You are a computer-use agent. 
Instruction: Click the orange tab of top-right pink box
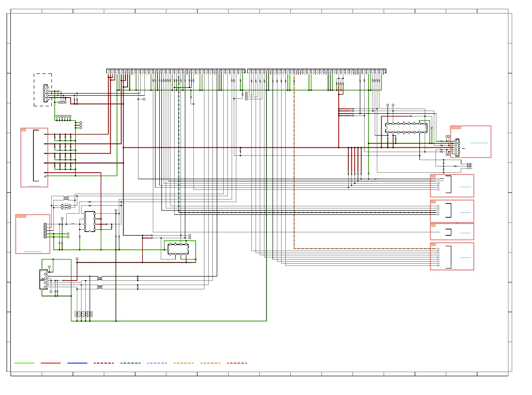456,127
